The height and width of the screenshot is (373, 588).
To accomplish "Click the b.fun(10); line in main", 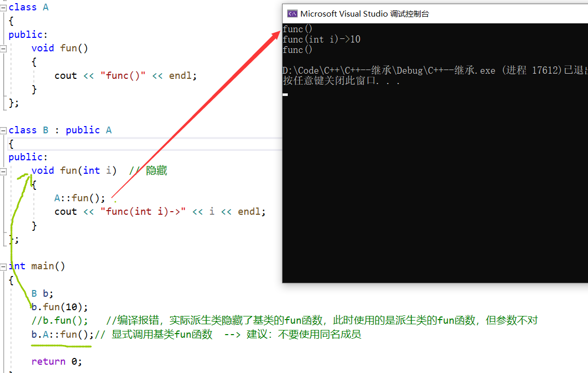I will pos(60,307).
